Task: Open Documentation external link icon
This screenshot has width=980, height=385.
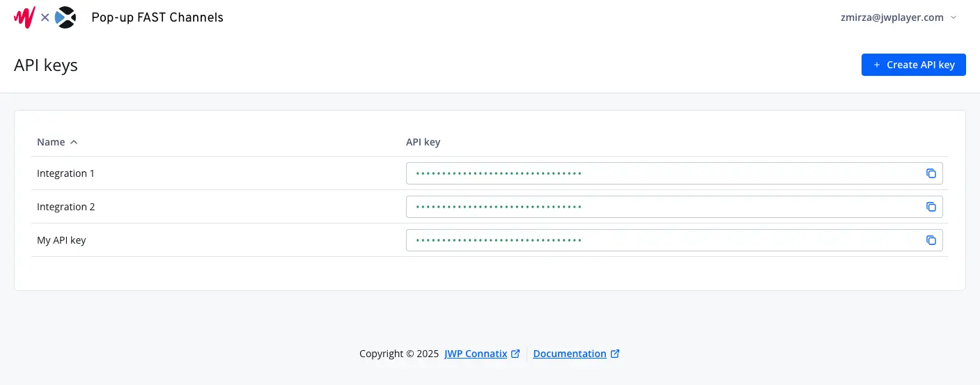Action: [615, 354]
